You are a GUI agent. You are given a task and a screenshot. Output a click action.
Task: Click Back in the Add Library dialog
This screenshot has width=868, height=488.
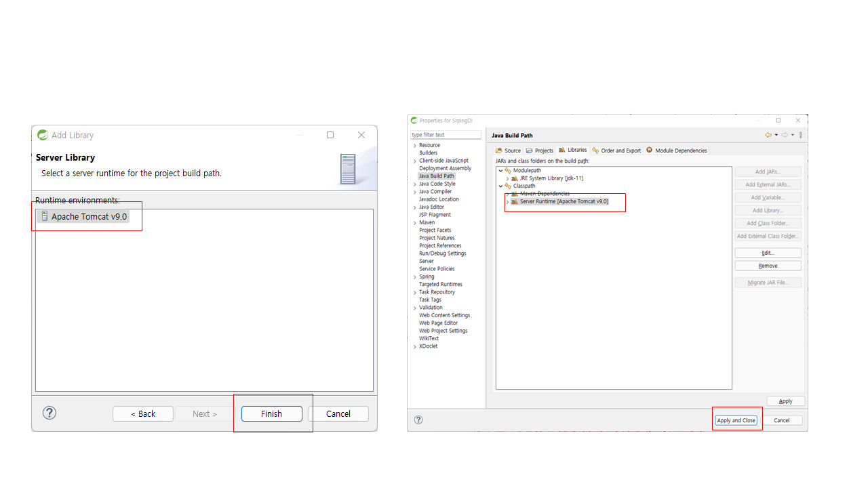click(x=143, y=413)
